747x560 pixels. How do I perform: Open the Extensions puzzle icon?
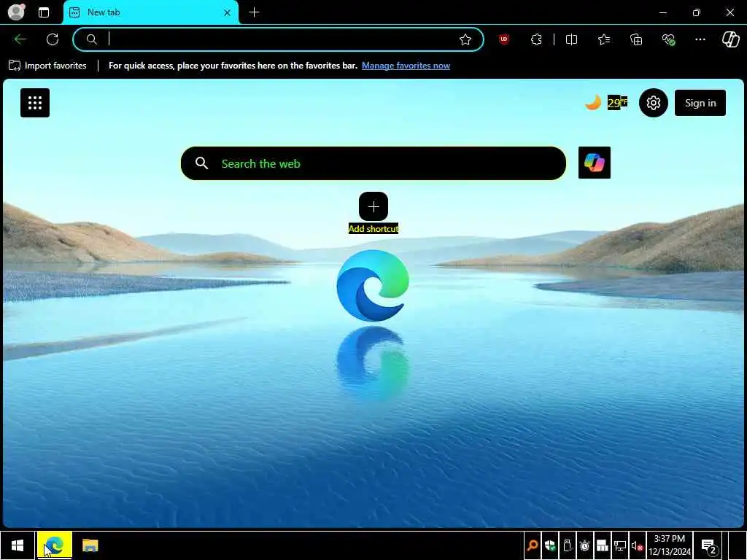pyautogui.click(x=536, y=39)
